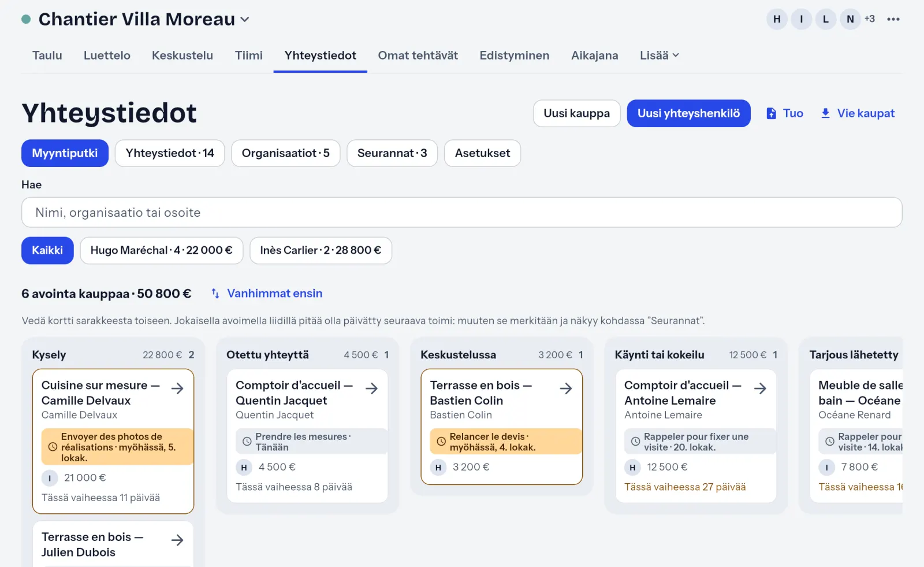Click owner avatar H next to 12 500 €
This screenshot has width=924, height=567.
(x=632, y=467)
